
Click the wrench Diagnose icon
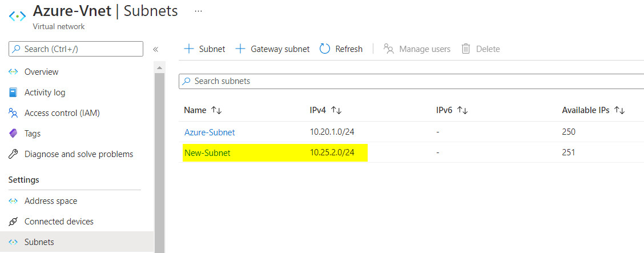click(x=13, y=154)
